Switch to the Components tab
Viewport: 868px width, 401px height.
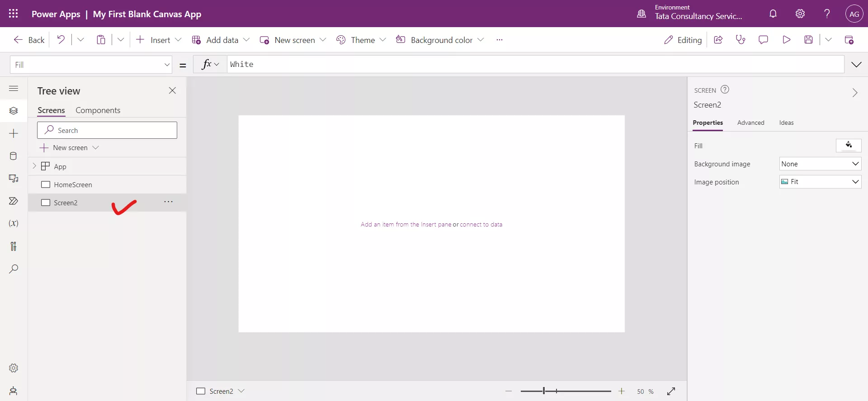98,110
